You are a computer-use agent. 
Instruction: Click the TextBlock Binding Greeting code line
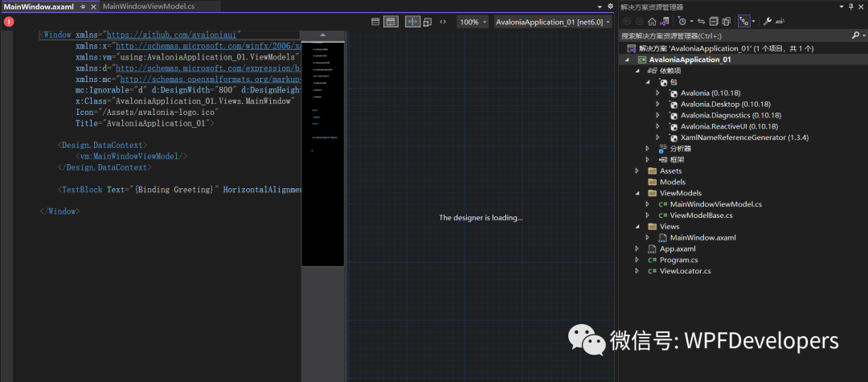181,189
